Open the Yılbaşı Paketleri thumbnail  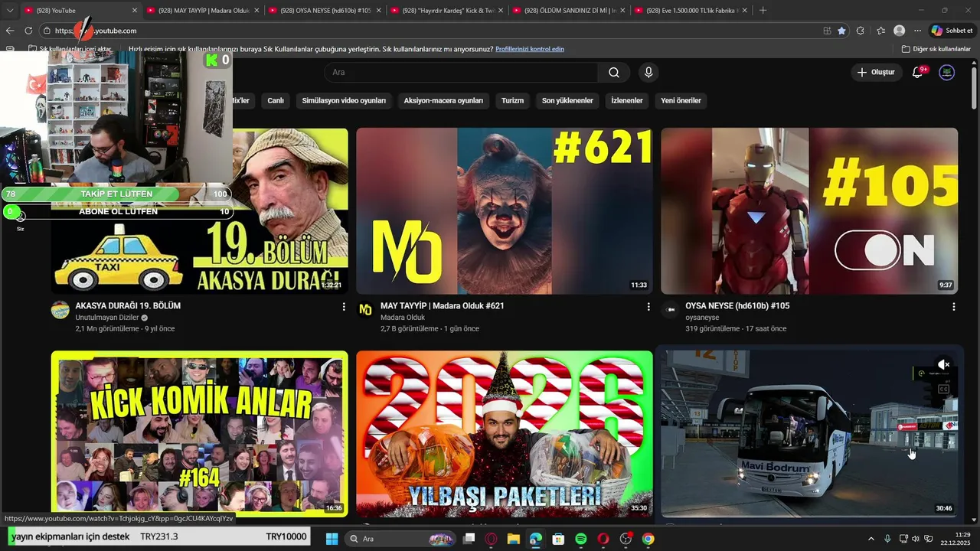[505, 433]
